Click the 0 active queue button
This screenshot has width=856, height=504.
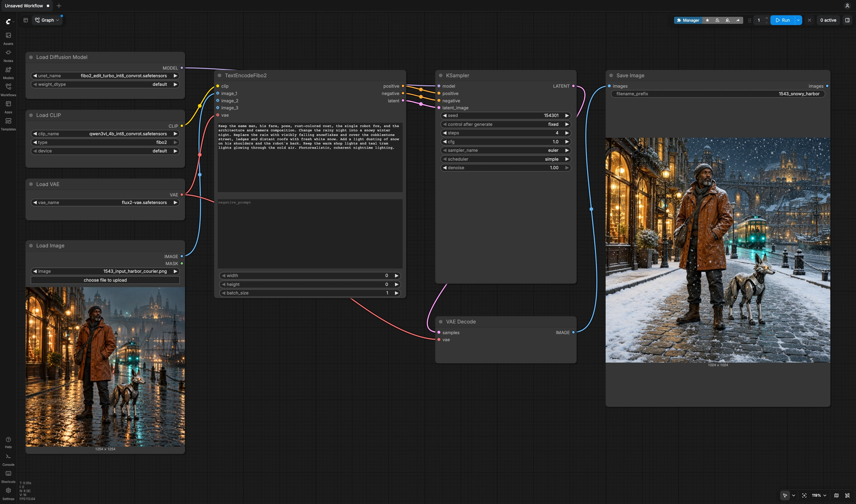(828, 20)
